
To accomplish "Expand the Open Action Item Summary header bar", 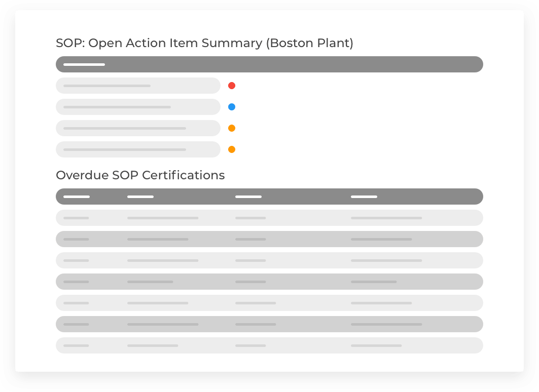I will point(269,64).
